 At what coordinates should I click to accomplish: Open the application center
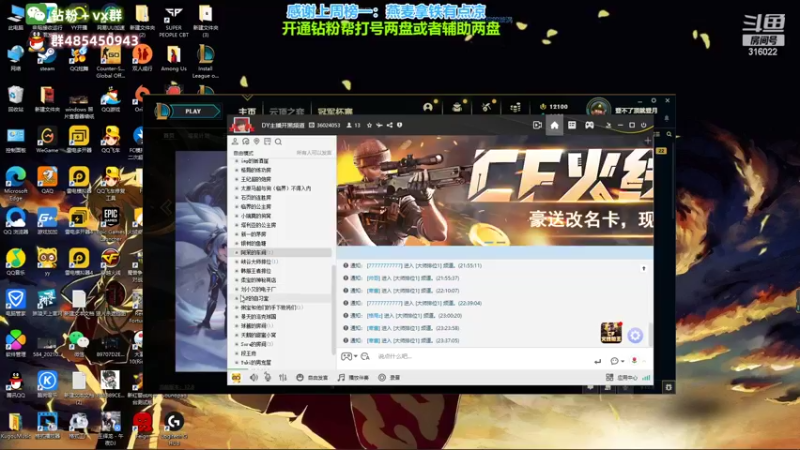pos(621,378)
